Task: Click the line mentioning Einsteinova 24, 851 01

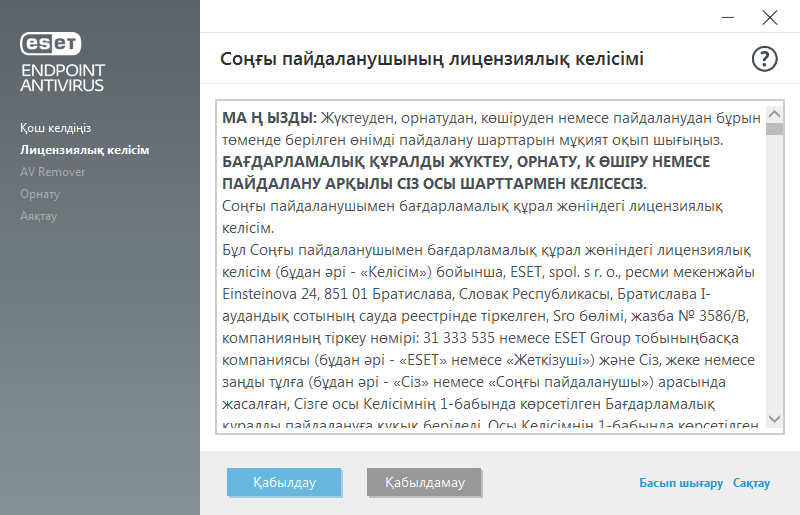Action: coord(466,294)
